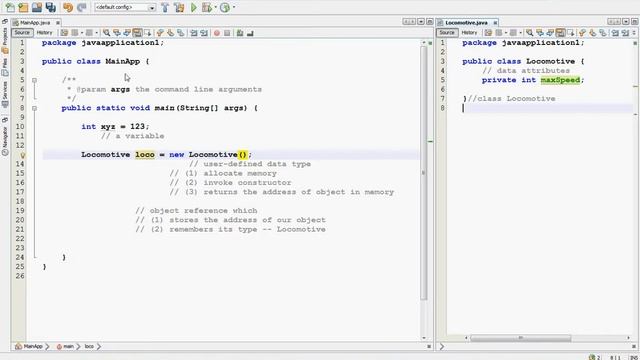Switch to the Locomotive.java tab

click(466, 22)
